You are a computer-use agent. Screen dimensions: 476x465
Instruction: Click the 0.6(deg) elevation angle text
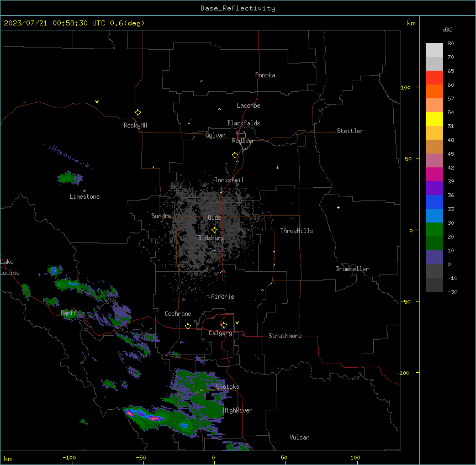click(x=127, y=23)
